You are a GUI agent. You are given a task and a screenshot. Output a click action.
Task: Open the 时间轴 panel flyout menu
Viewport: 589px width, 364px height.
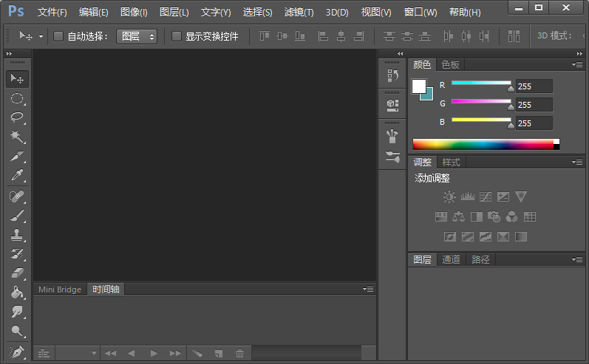(x=368, y=289)
